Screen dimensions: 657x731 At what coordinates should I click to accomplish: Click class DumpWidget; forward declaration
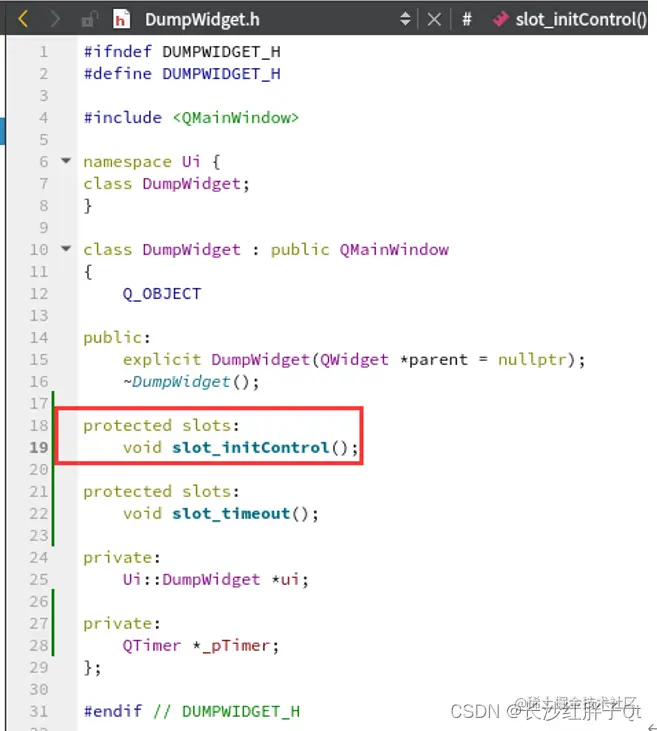(167, 183)
